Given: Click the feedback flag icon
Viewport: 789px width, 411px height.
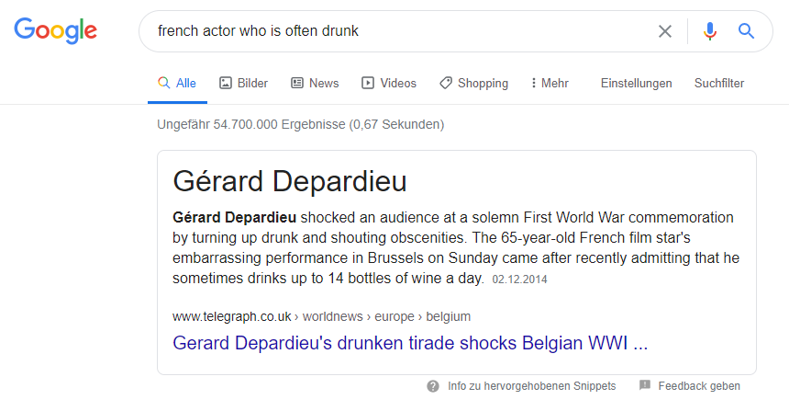Looking at the screenshot, I should click(x=645, y=385).
